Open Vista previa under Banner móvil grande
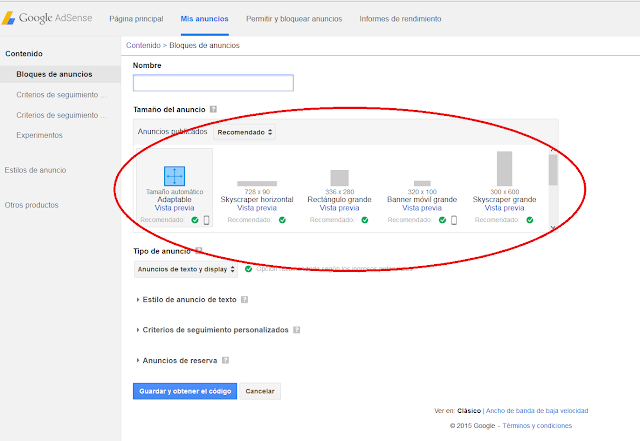 pyautogui.click(x=422, y=208)
